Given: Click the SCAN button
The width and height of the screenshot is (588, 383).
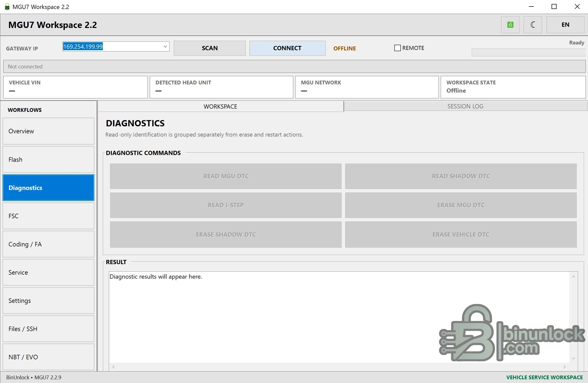Looking at the screenshot, I should click(210, 48).
